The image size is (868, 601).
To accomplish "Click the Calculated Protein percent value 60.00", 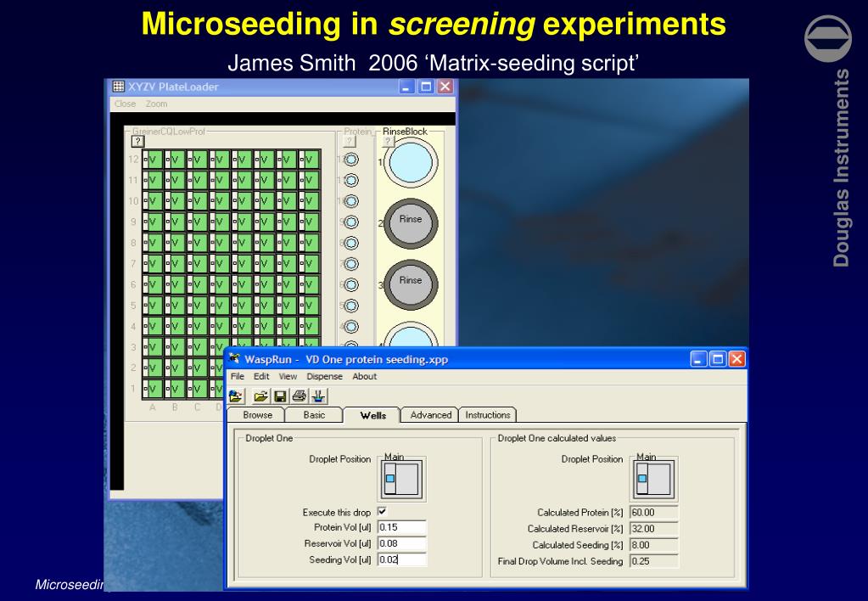I will coord(654,513).
